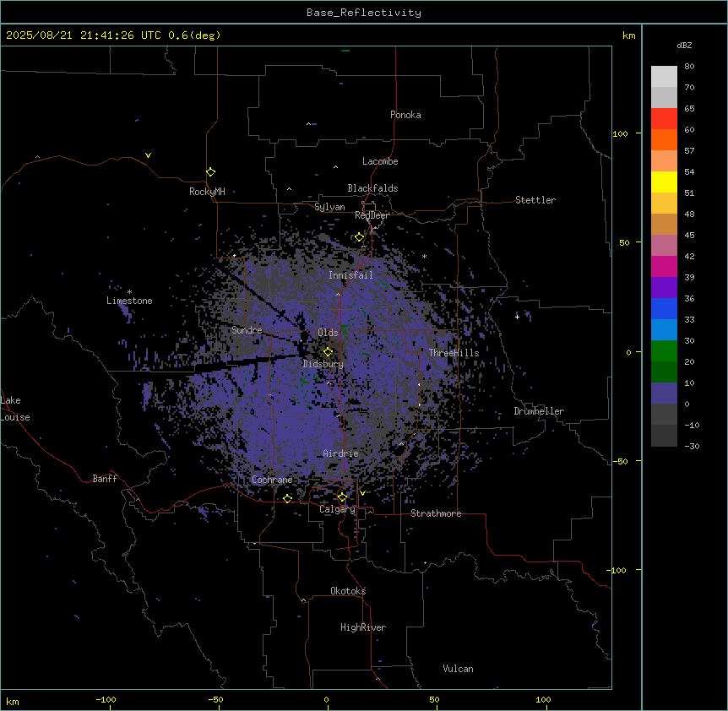Click the Banff label

tap(105, 479)
